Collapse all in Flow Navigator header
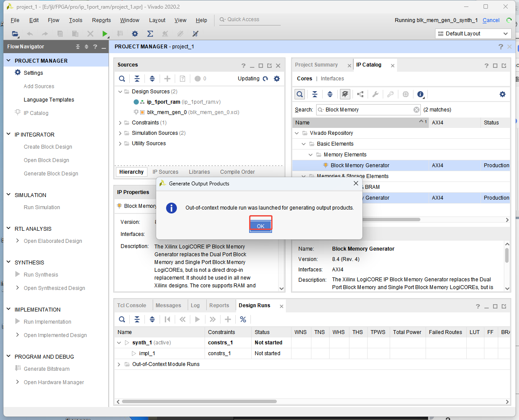Viewport: 519px width, 420px height. 78,47
